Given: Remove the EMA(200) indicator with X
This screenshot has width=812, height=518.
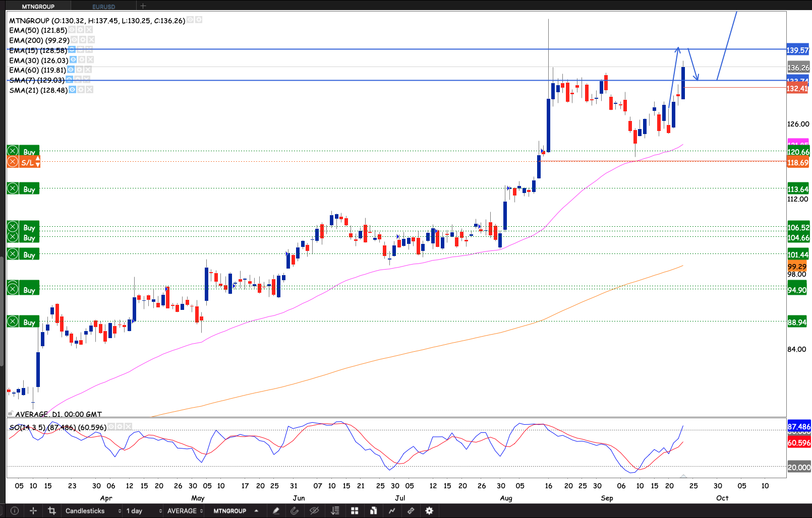Looking at the screenshot, I should coord(91,40).
